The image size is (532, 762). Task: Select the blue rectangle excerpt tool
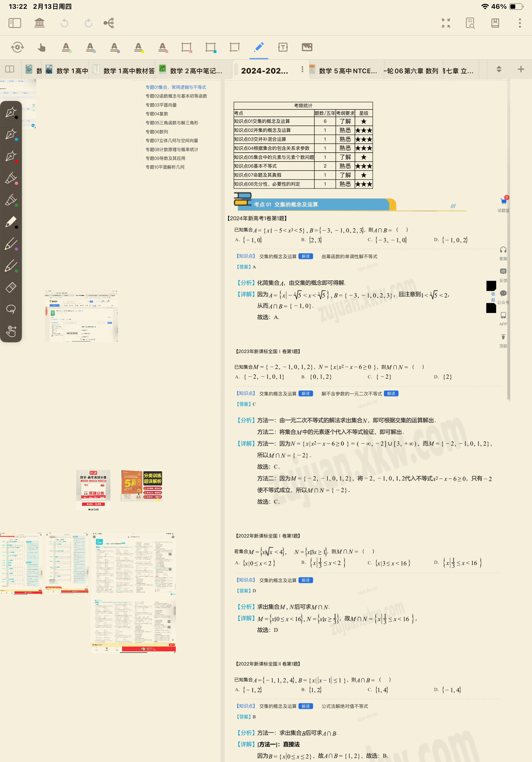tap(211, 47)
